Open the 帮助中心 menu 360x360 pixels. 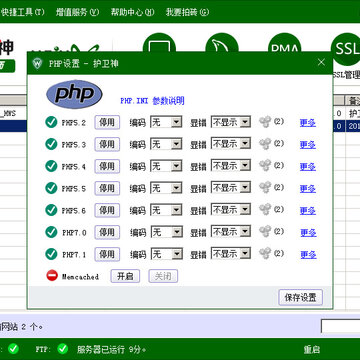click(x=133, y=12)
